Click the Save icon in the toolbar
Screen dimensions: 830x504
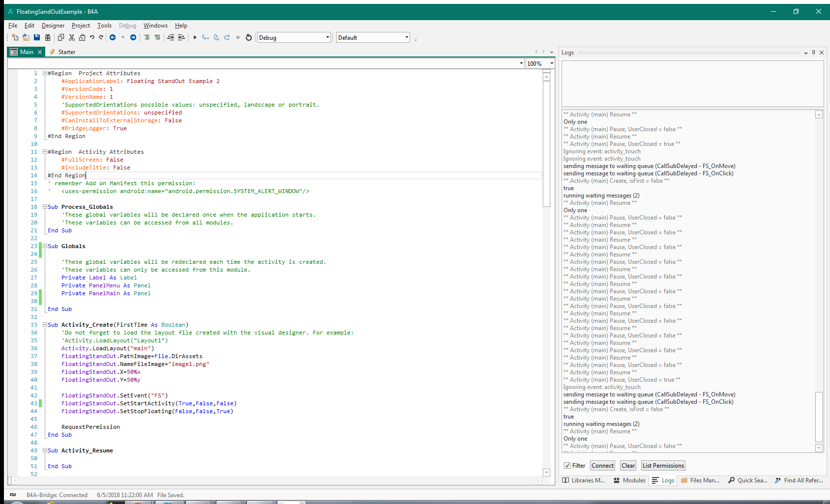[x=37, y=37]
